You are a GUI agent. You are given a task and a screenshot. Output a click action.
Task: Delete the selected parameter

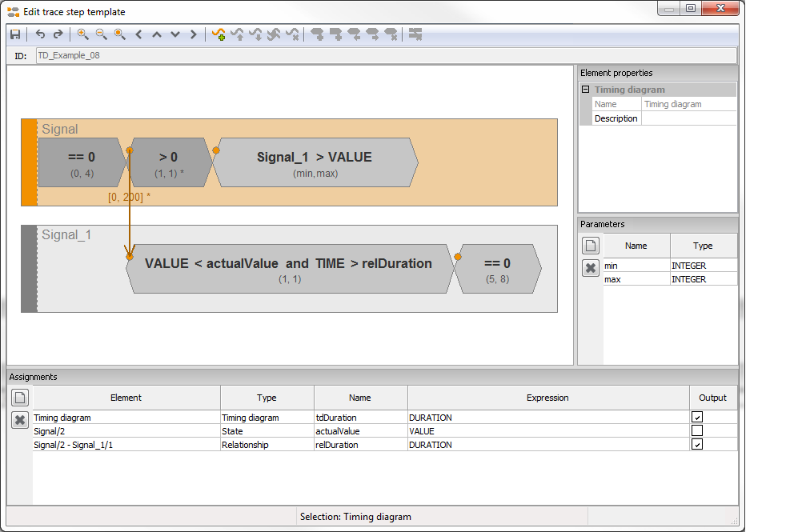[591, 268]
